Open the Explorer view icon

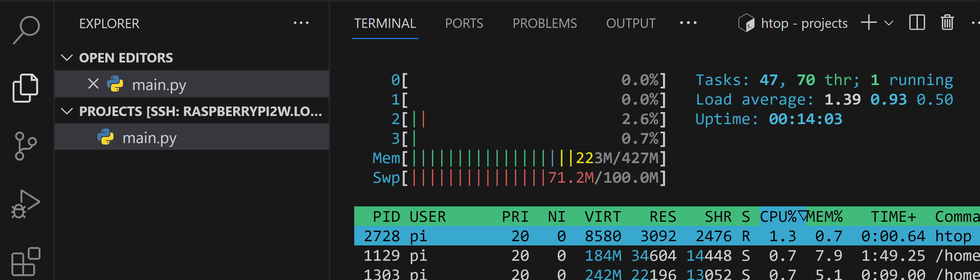25,88
